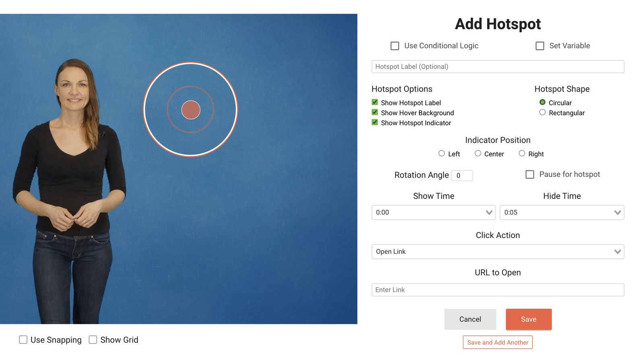
Task: Toggle Show Hotspot Indicator off
Action: (x=375, y=122)
